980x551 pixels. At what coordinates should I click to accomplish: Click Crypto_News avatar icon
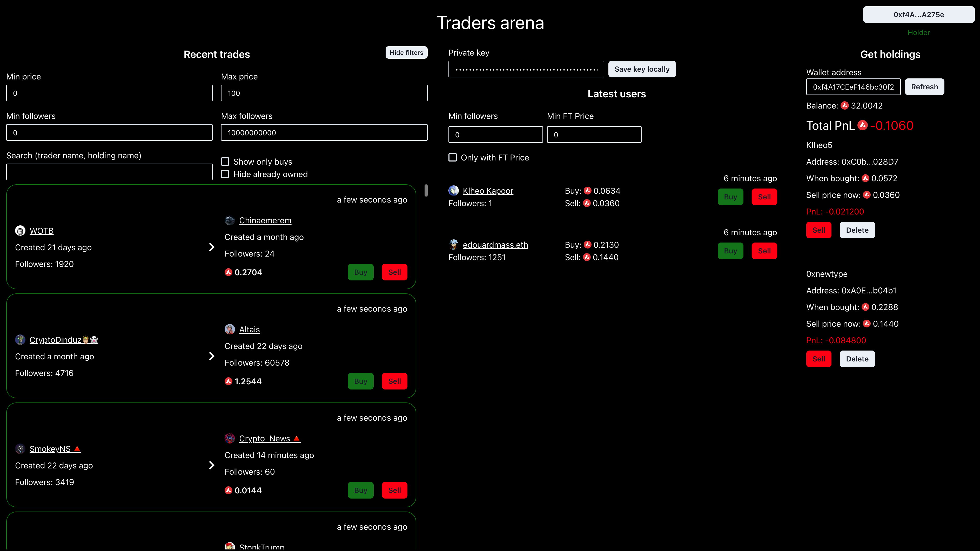coord(230,438)
